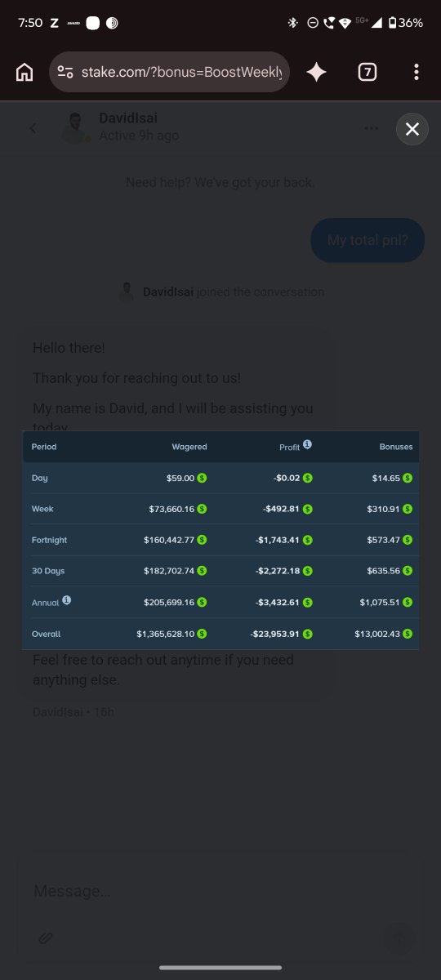Image resolution: width=441 pixels, height=980 pixels.
Task: Tap the Message input field
Action: 220,891
